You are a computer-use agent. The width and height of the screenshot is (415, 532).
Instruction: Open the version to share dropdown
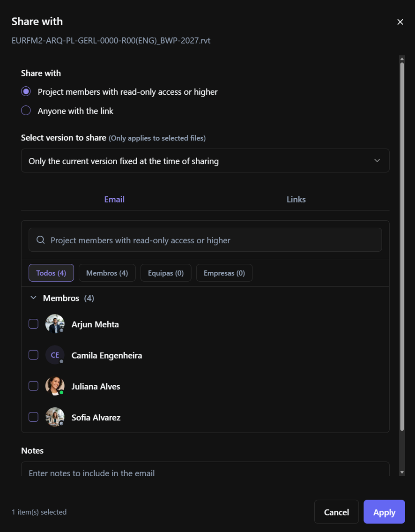205,160
